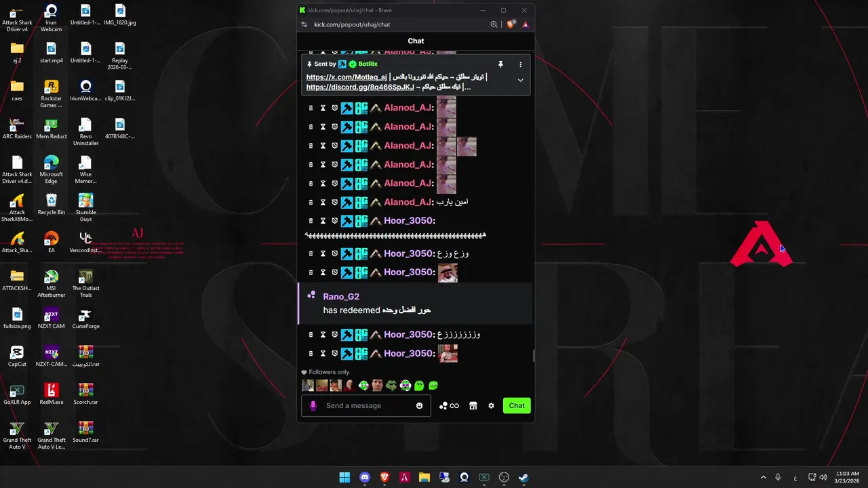Select The Outlast Trials desktop icon
868x488 pixels.
click(x=85, y=283)
